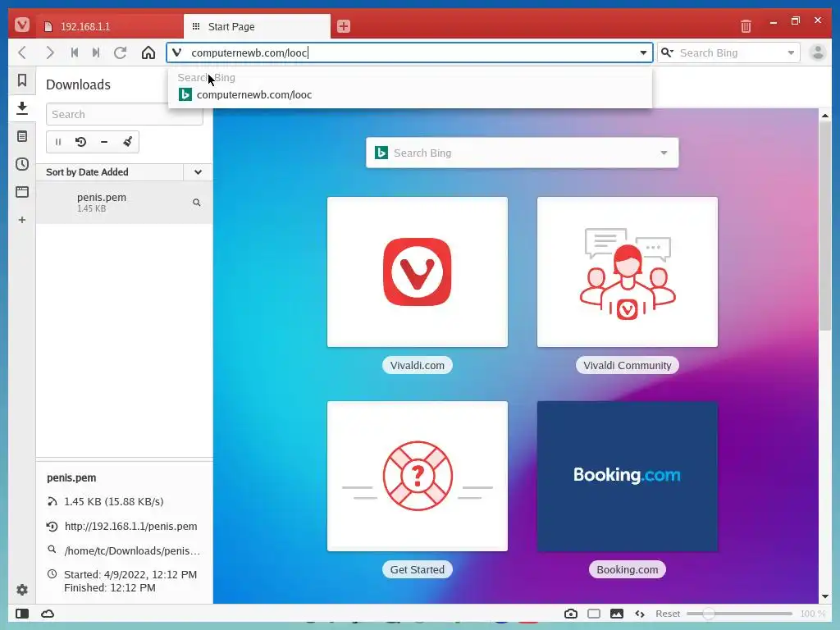Click the address bar URL field

410,52
